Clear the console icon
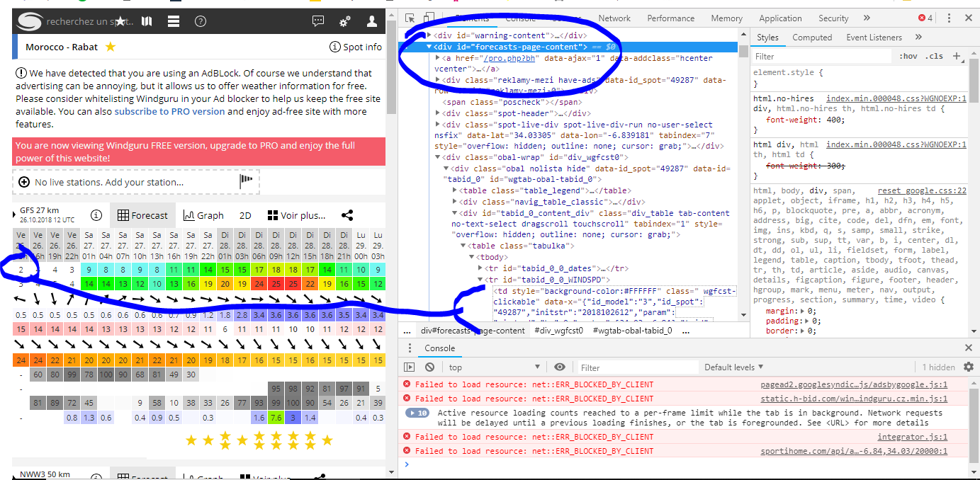980x480 pixels. [429, 367]
